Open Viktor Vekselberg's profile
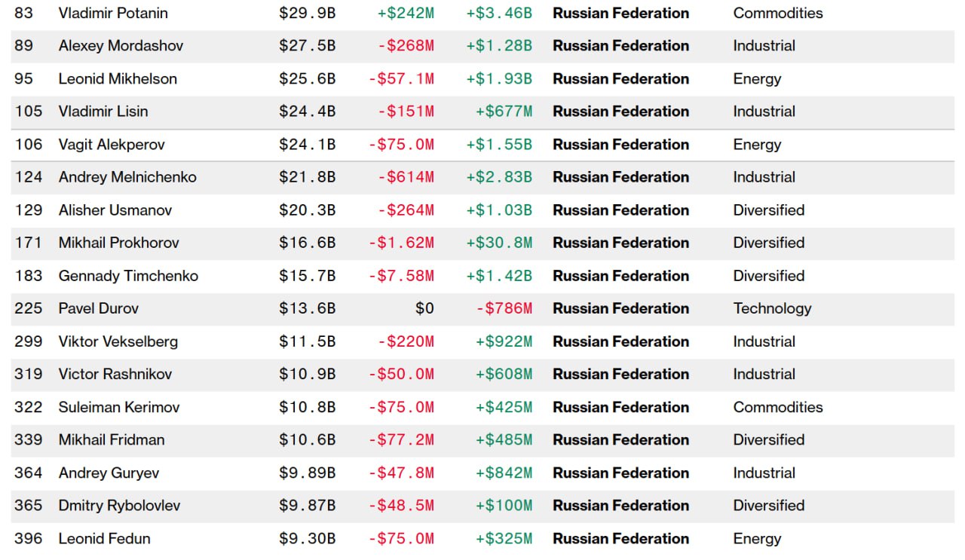Screen dimensions: 965x560 pyautogui.click(x=118, y=341)
